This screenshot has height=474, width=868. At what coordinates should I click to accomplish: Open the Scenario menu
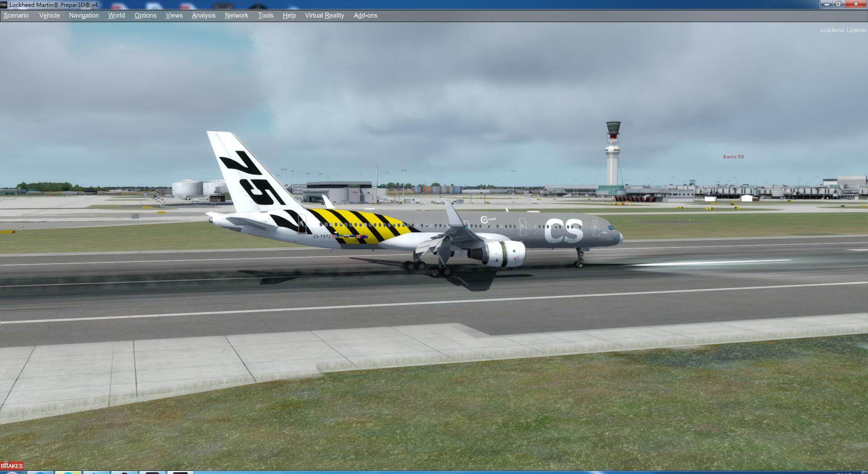(15, 15)
